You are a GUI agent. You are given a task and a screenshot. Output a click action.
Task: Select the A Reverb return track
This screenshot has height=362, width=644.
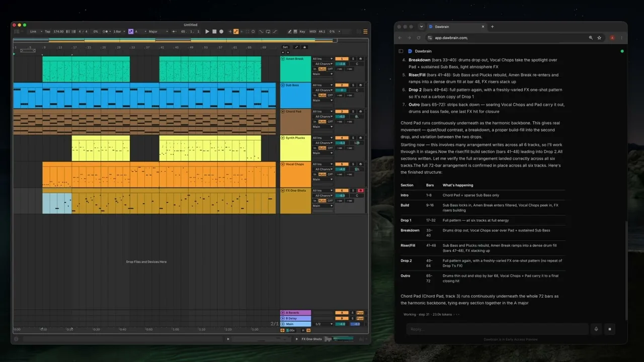pyautogui.click(x=295, y=313)
